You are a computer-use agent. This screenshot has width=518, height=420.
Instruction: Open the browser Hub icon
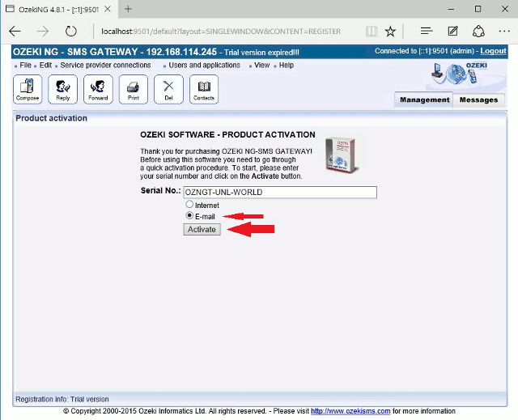427,32
